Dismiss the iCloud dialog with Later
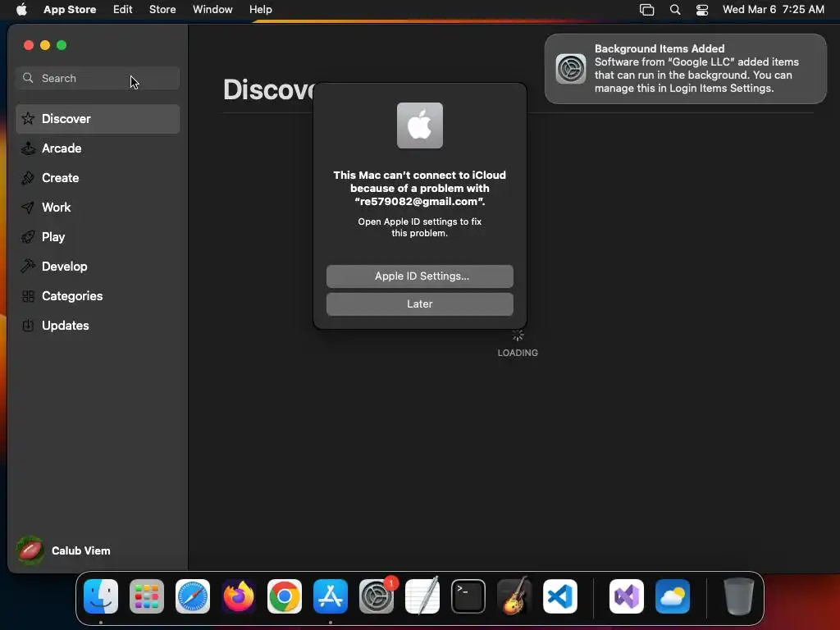The width and height of the screenshot is (840, 630). tap(419, 304)
